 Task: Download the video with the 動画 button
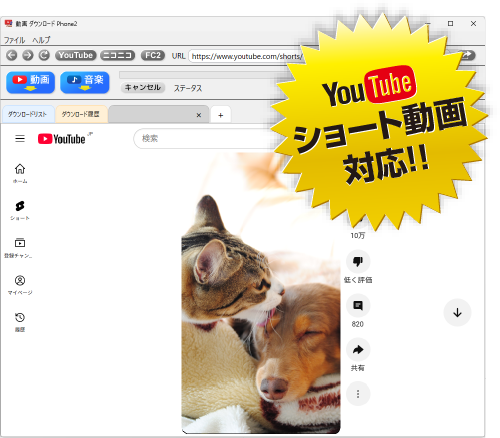point(30,82)
